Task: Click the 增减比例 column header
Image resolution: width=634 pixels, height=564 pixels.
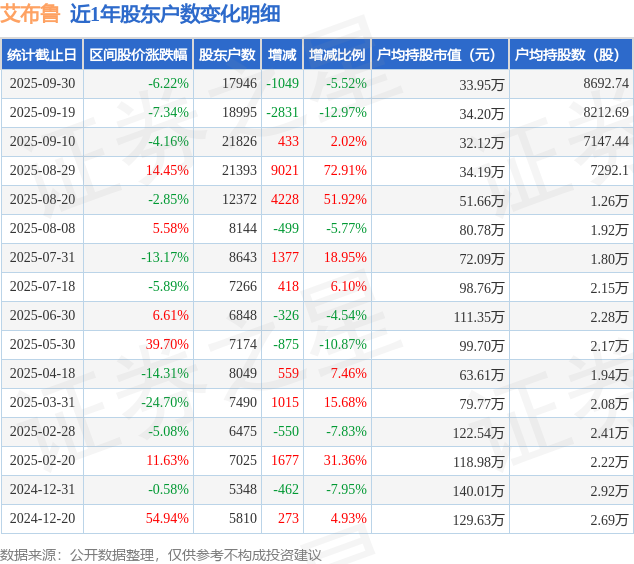Action: [x=337, y=55]
